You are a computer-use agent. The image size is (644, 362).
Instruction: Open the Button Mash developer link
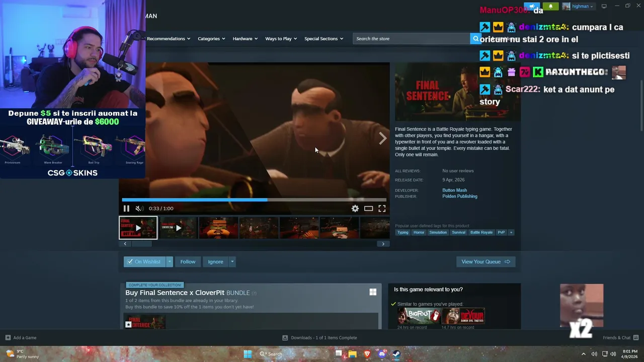click(454, 190)
